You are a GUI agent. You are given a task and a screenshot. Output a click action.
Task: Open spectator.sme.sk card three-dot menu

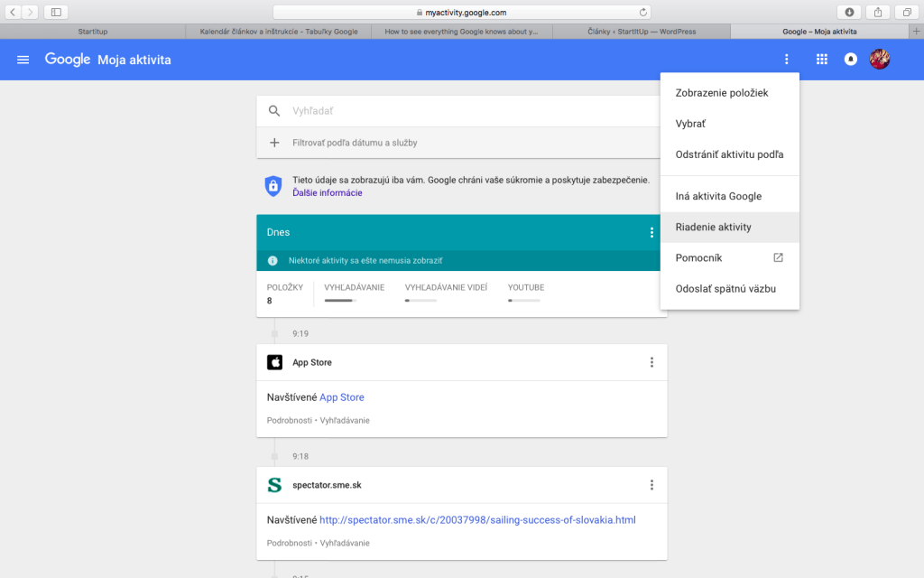click(x=651, y=485)
